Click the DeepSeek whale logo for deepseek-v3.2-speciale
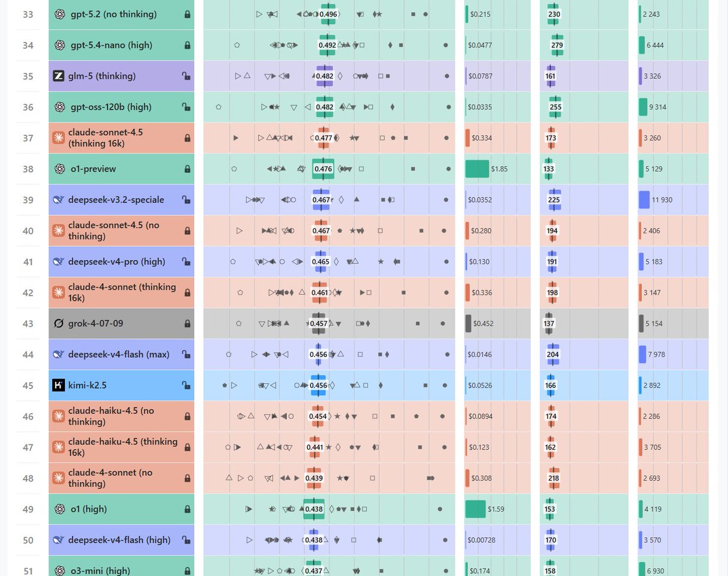Viewport: 728px width, 576px height. 59,199
